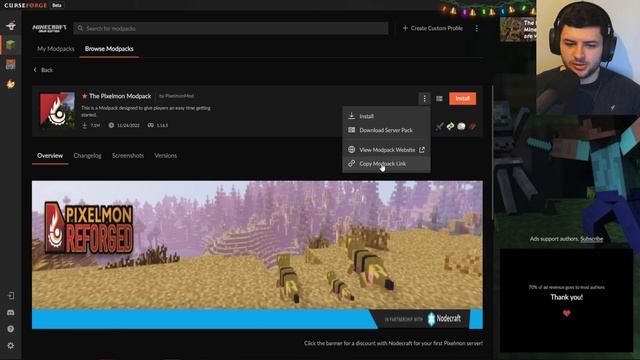Click the server pack icon beside Install

pyautogui.click(x=439, y=98)
